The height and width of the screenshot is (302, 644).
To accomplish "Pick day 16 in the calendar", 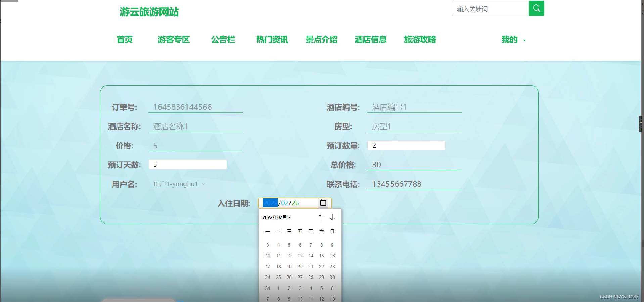I will (332, 256).
